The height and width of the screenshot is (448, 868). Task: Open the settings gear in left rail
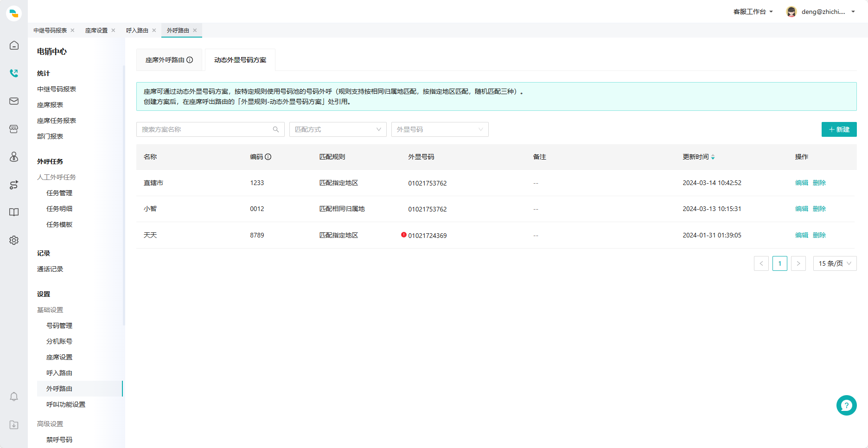click(14, 240)
